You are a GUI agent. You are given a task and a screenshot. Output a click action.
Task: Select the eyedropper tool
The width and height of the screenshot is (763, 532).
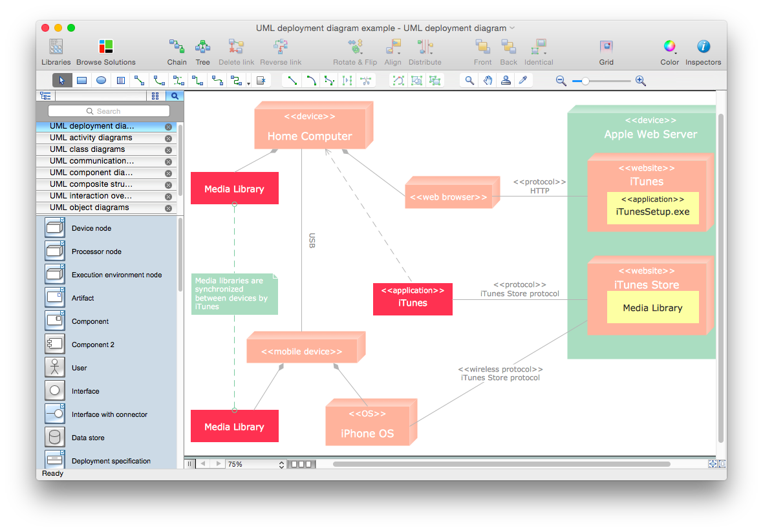(524, 81)
